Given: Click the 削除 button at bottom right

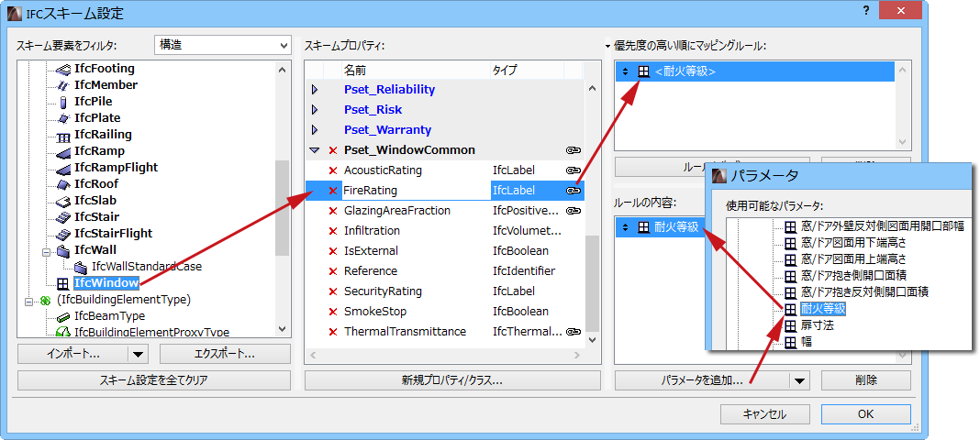Looking at the screenshot, I should [865, 380].
